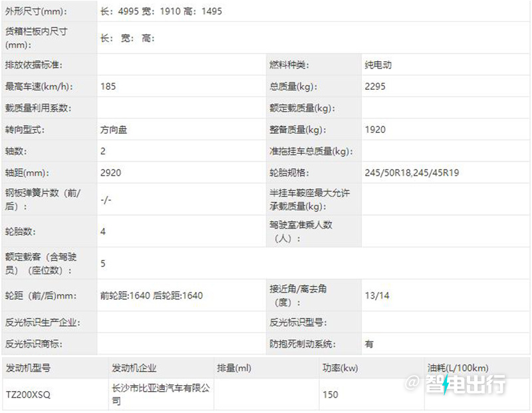
Task: Select dimensions value 长:4995 宽:1910 高:1495
Action: pos(161,11)
